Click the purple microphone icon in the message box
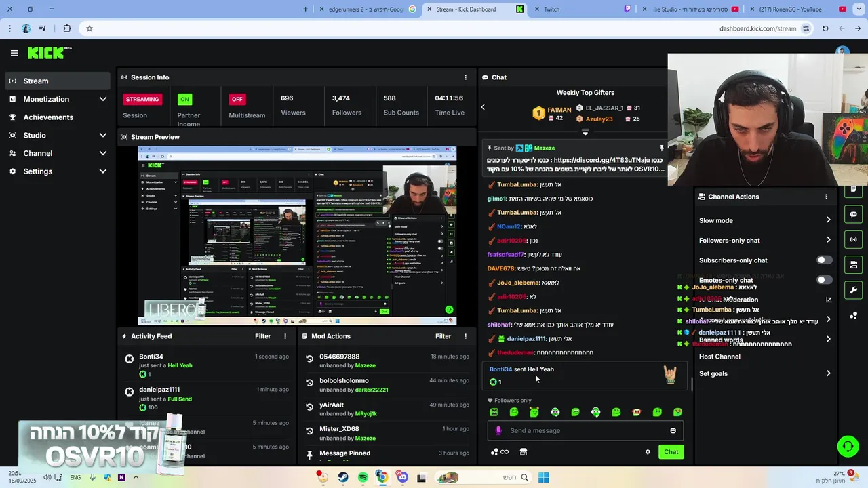 (x=498, y=430)
